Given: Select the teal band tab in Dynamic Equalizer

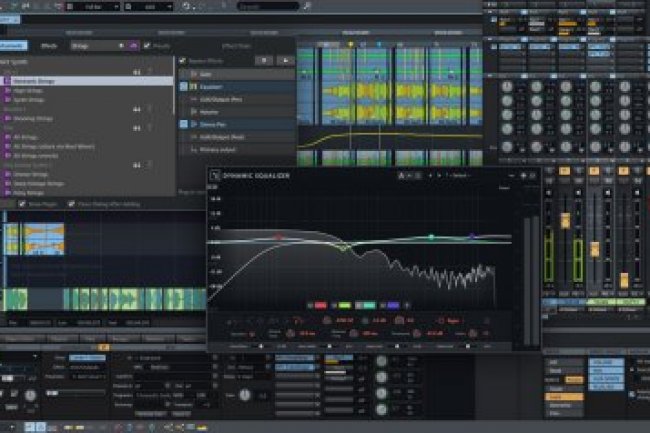Looking at the screenshot, I should pos(369,305).
